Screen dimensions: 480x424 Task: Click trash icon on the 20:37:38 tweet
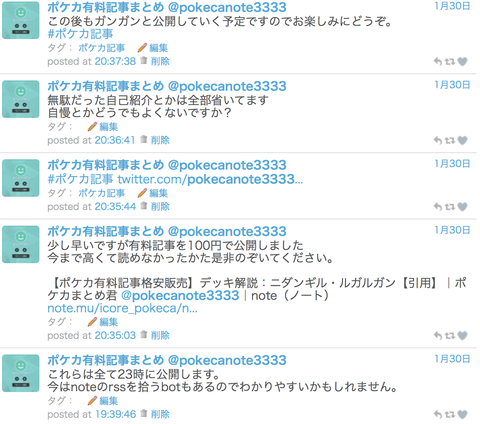[x=143, y=61]
